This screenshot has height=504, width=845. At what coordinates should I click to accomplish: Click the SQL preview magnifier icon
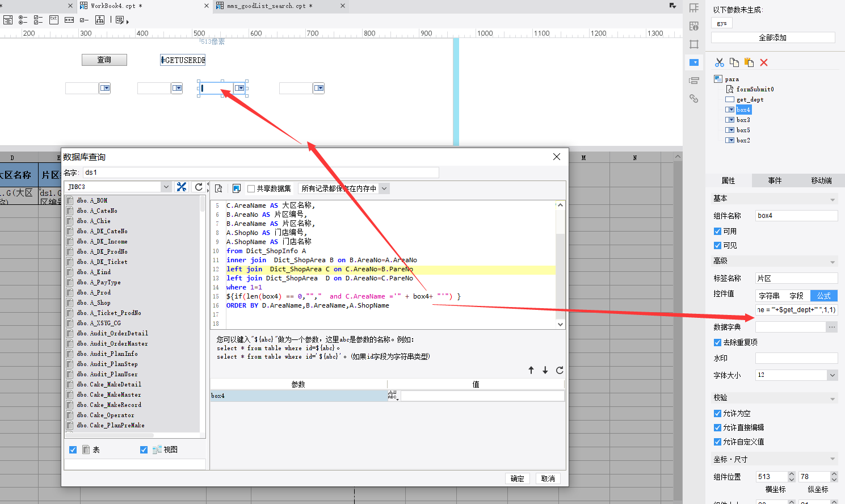(x=218, y=188)
